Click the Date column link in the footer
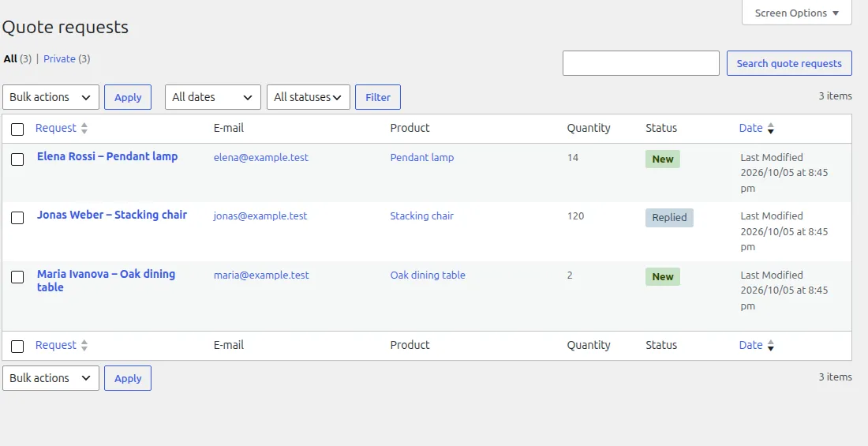The image size is (868, 446). [x=750, y=345]
